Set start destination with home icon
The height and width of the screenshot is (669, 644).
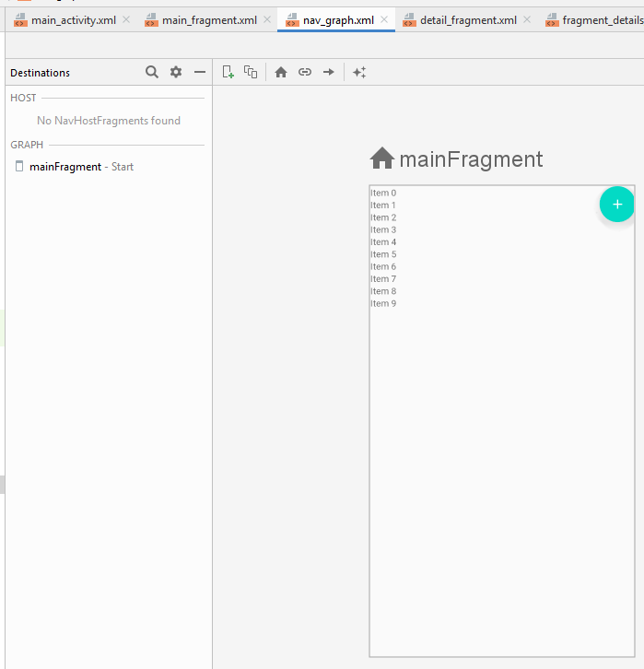click(281, 72)
